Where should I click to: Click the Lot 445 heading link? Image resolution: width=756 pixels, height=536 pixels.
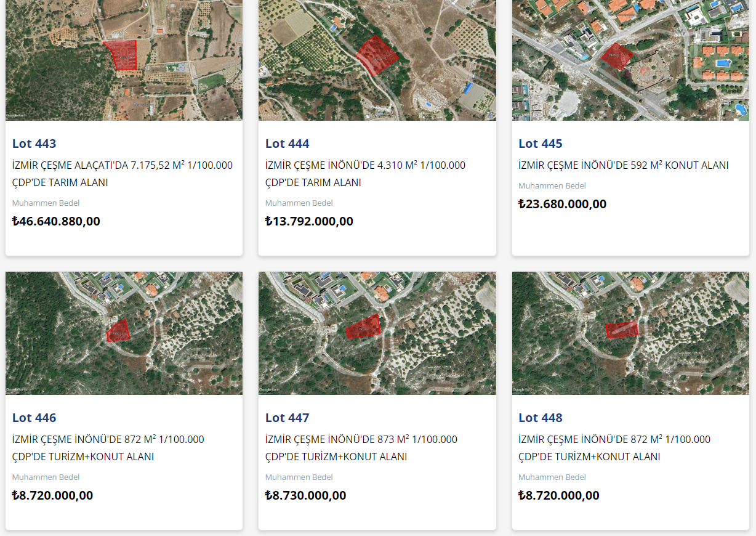pos(540,144)
